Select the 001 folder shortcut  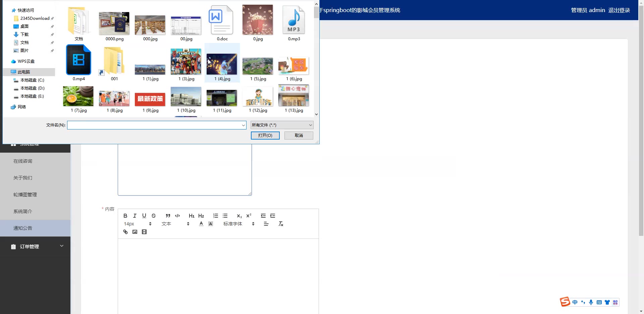114,63
